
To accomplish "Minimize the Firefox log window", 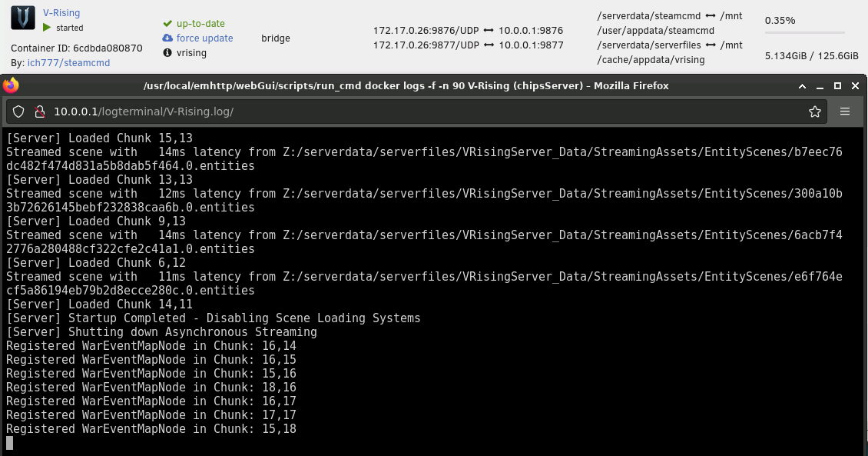I will (x=820, y=86).
